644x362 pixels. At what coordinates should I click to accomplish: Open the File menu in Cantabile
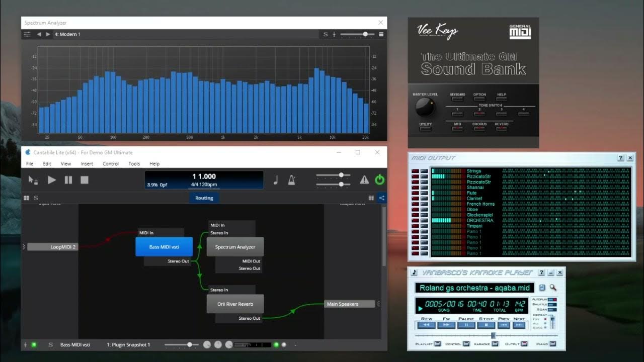(x=30, y=164)
